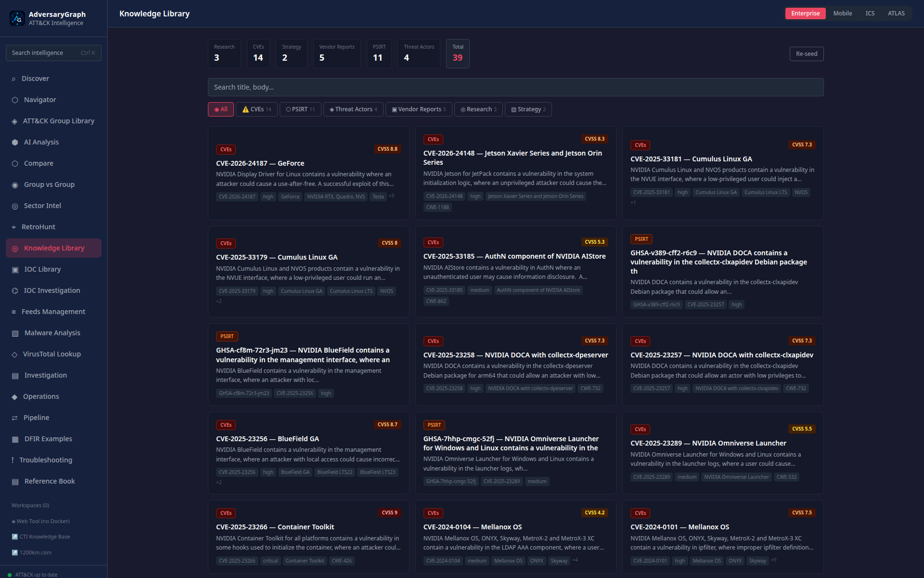924x578 pixels.
Task: Click the AdversaryGraph logo icon
Action: 17,18
